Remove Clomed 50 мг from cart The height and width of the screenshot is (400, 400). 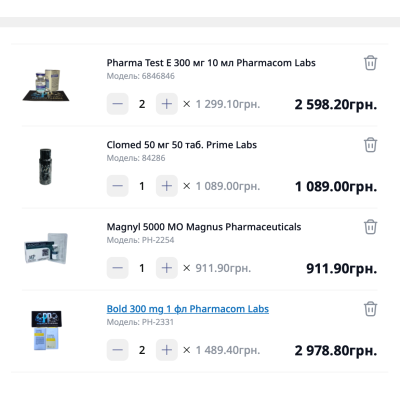point(370,145)
